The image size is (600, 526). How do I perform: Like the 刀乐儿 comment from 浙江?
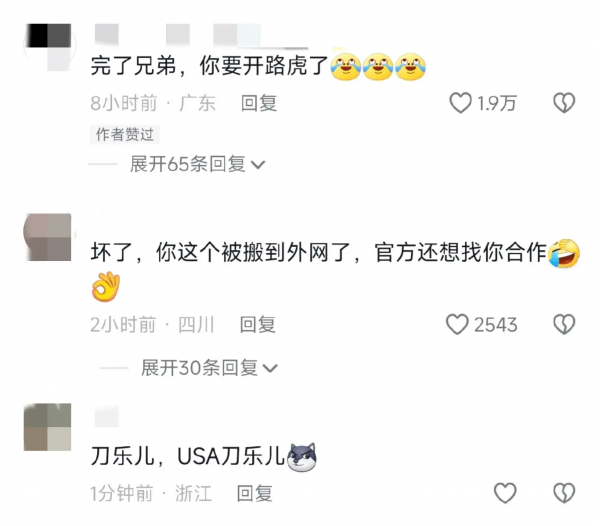505,493
